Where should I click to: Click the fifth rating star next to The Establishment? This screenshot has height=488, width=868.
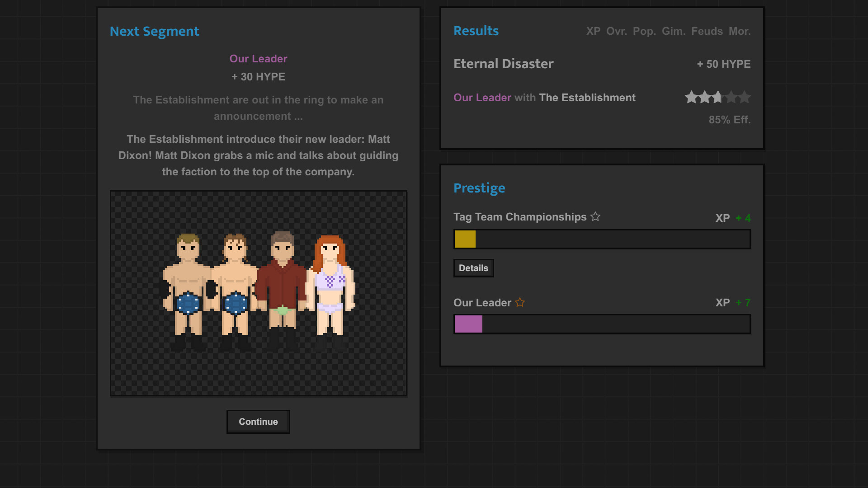pyautogui.click(x=745, y=97)
